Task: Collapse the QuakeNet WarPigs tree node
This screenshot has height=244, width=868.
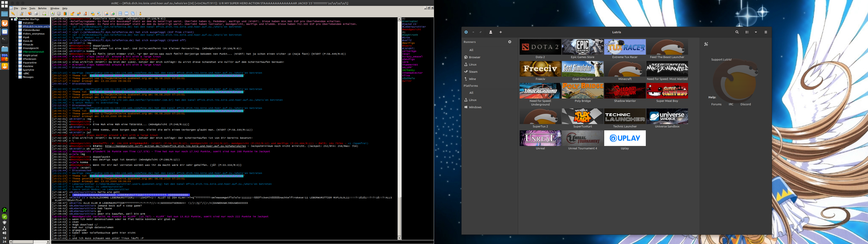Action: (12, 19)
